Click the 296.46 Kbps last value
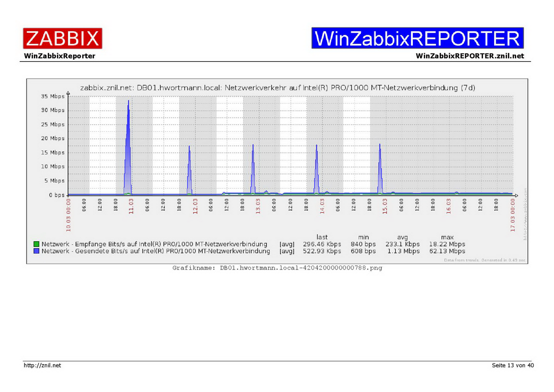 tap(322, 244)
